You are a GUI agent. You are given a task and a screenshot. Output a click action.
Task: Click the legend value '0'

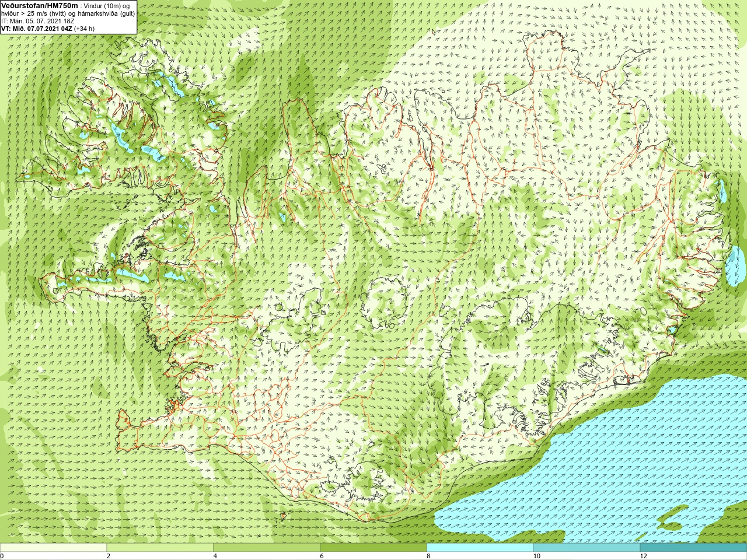(2, 556)
